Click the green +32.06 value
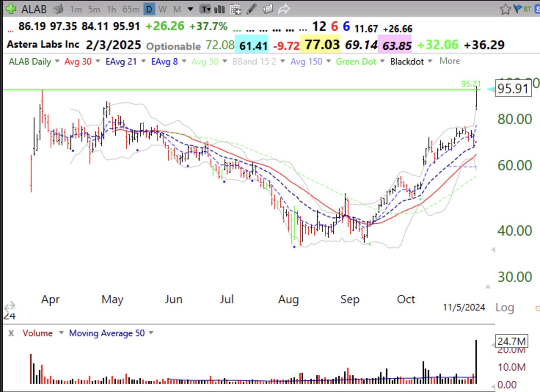Screen dimensions: 540x392 (x=438, y=45)
